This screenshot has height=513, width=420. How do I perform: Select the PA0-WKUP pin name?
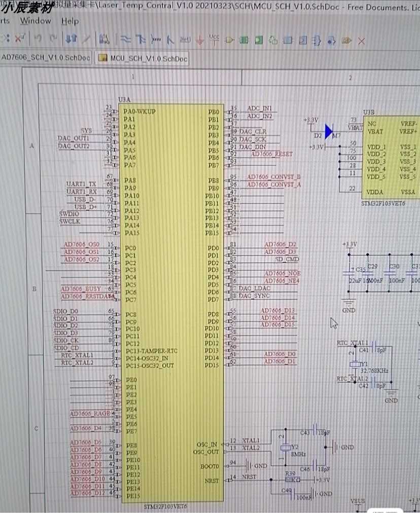tap(139, 112)
